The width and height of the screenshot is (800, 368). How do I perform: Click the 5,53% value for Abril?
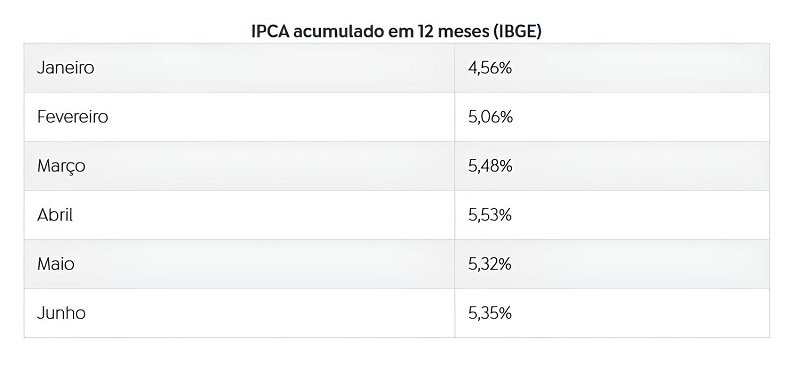coord(489,215)
